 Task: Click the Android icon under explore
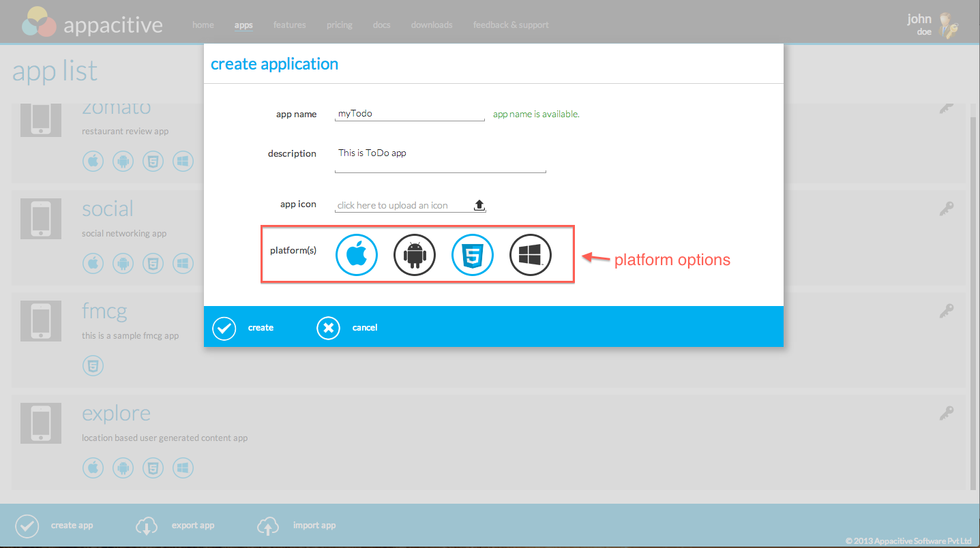123,468
